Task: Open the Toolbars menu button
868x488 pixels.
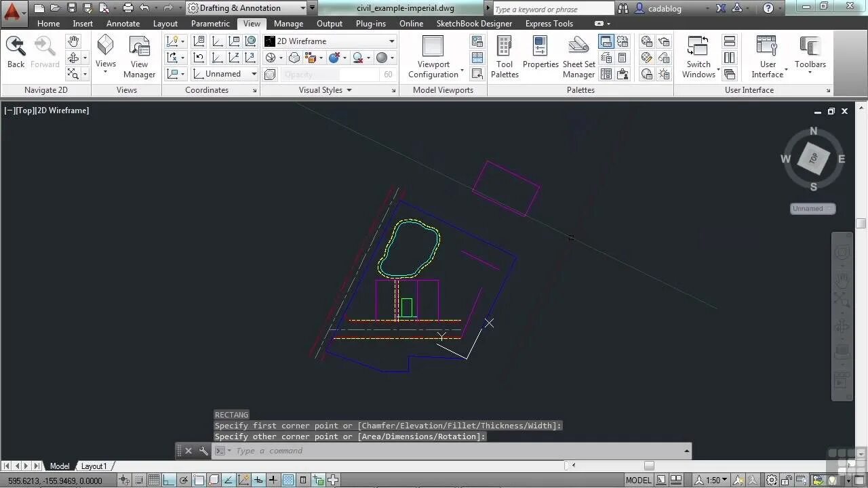Action: pos(810,54)
